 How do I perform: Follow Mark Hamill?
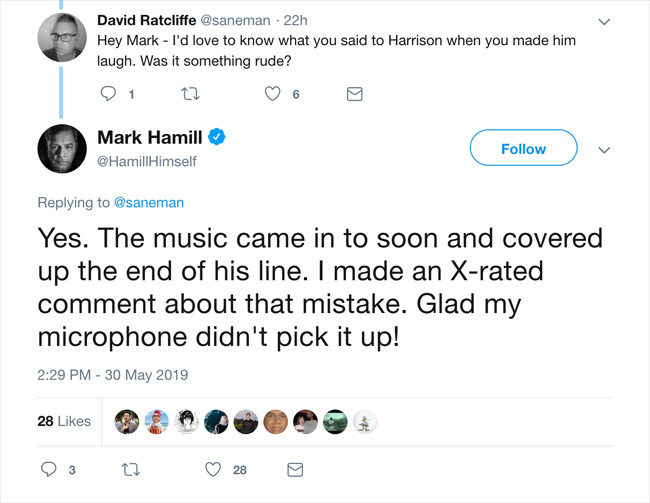(x=523, y=148)
